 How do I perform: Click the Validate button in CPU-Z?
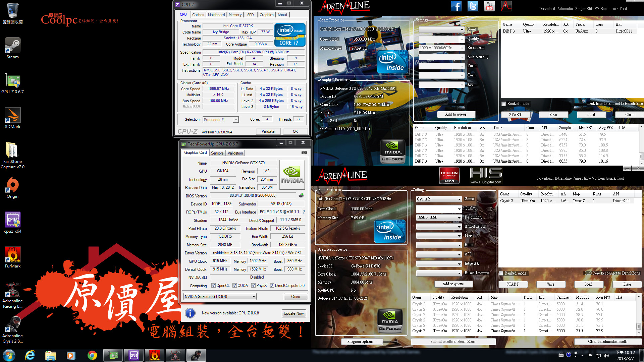268,131
